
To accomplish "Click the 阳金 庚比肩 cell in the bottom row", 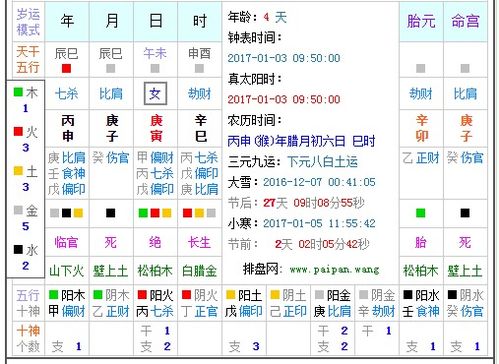I will (332, 303).
